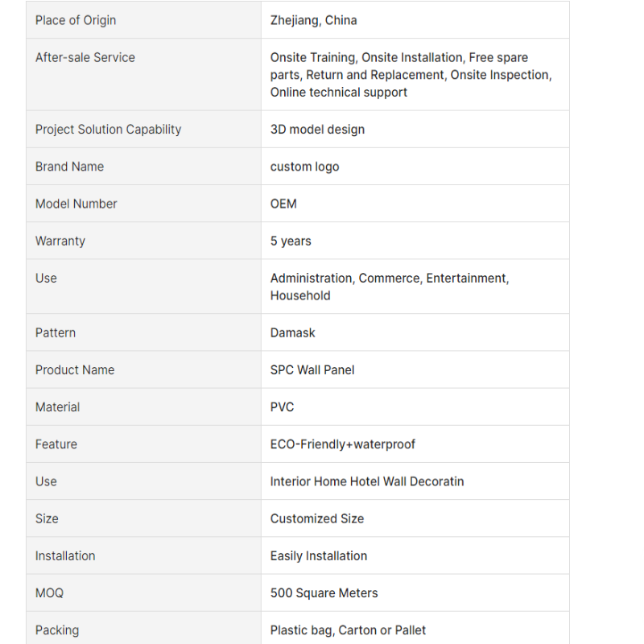Click the Project Solution Capability label

pos(108,130)
